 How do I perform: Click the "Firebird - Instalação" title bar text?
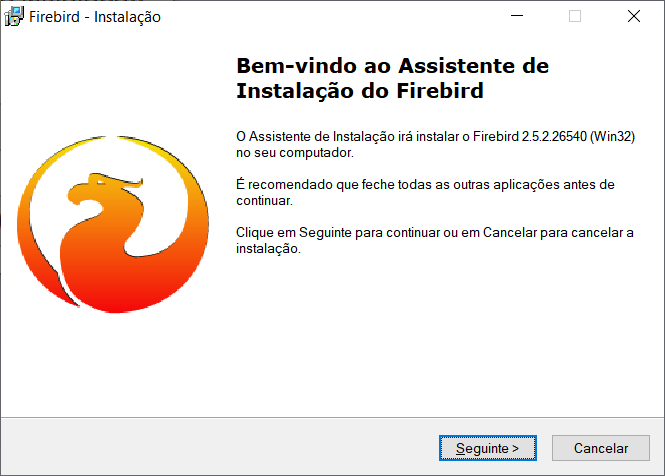[x=95, y=17]
